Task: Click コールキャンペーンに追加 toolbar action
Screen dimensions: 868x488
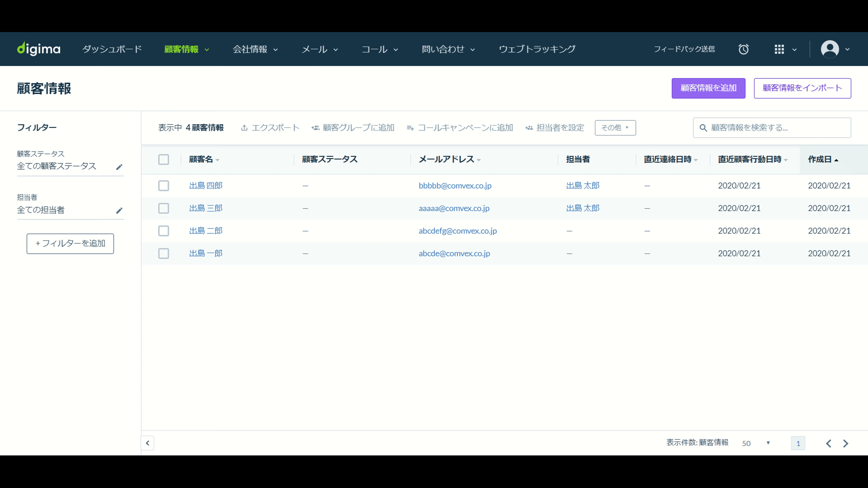Action: point(460,128)
